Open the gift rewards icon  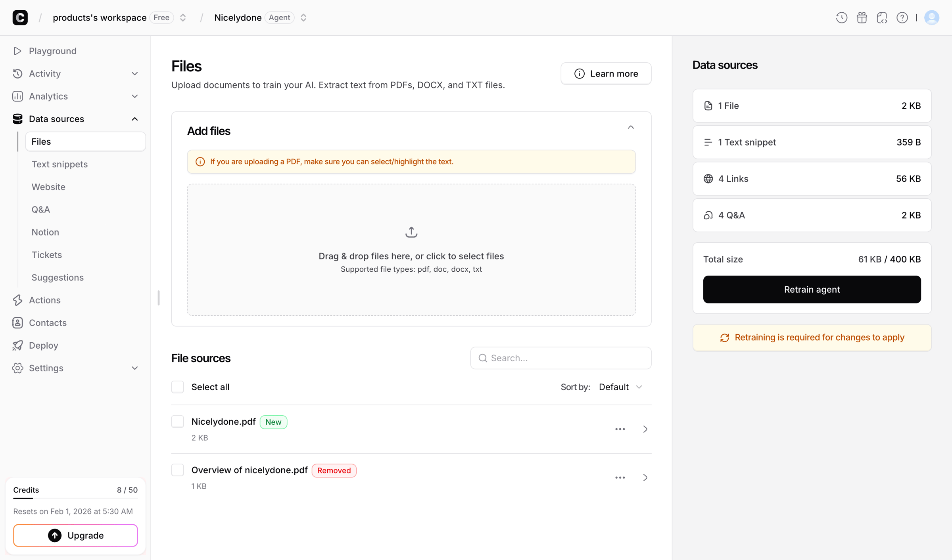862,17
